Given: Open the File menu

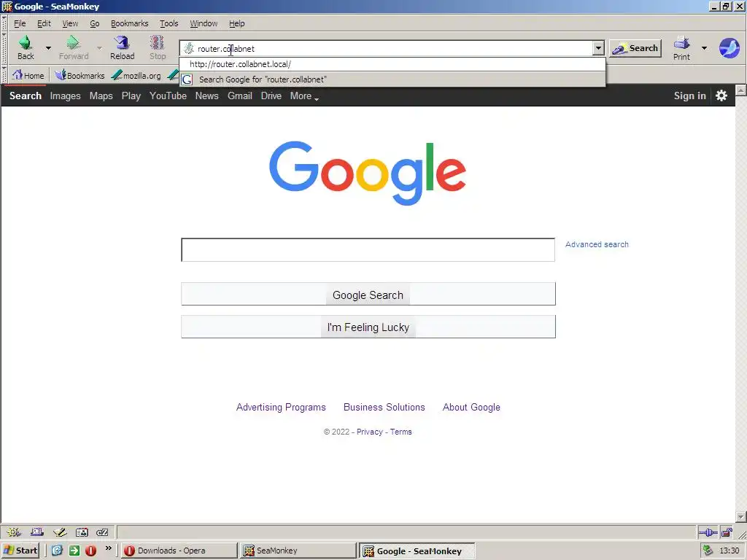Looking at the screenshot, I should point(20,23).
